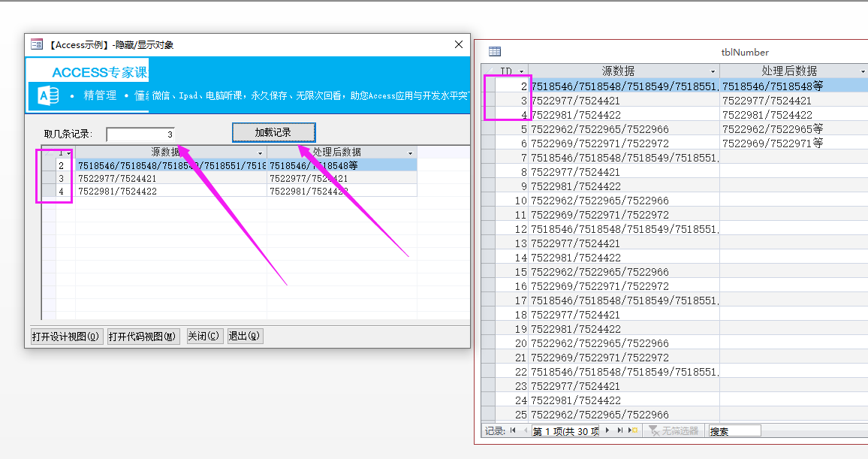Click the Access logo in the blue banner

(x=47, y=95)
